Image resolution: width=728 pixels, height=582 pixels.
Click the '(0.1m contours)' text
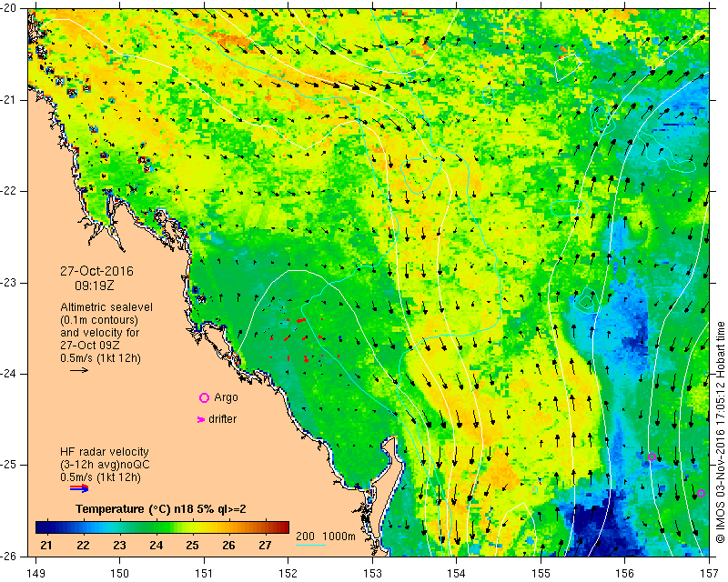(99, 320)
